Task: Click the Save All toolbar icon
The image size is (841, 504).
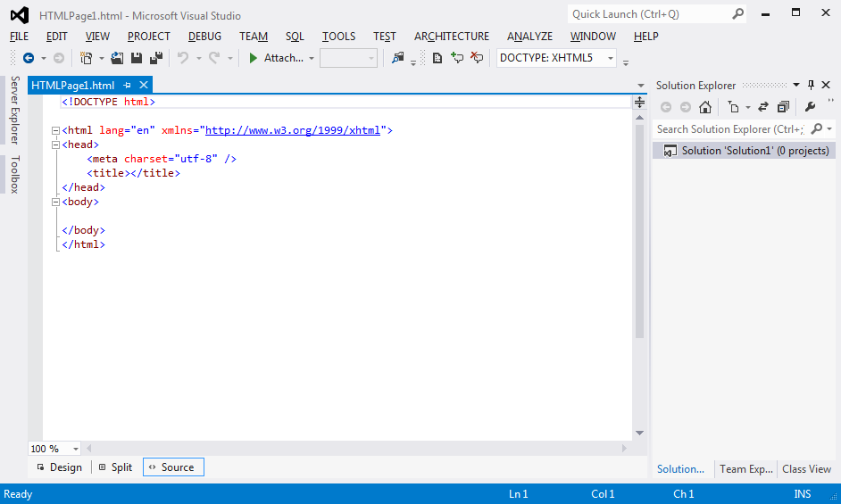Action: tap(156, 58)
